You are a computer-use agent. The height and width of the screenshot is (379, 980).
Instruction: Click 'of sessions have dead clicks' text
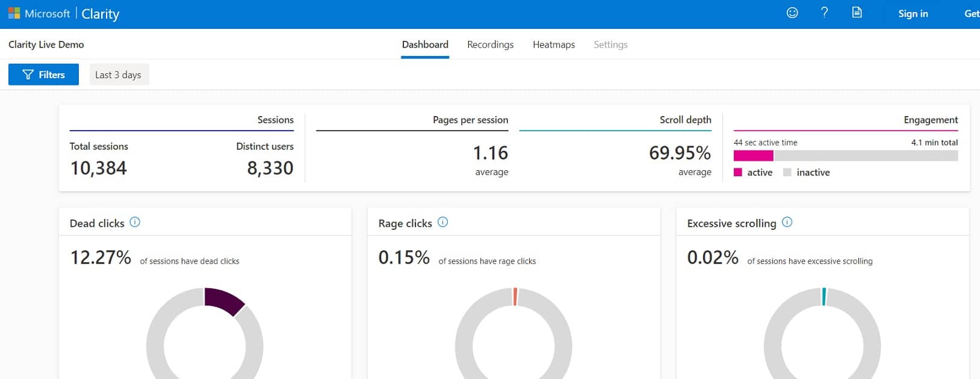tap(190, 261)
